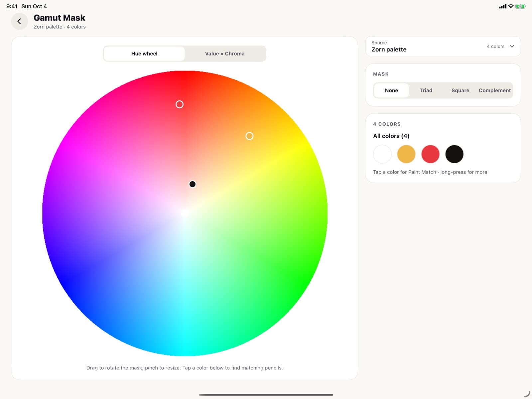Click the Wi-Fi icon in status bar

[511, 6]
